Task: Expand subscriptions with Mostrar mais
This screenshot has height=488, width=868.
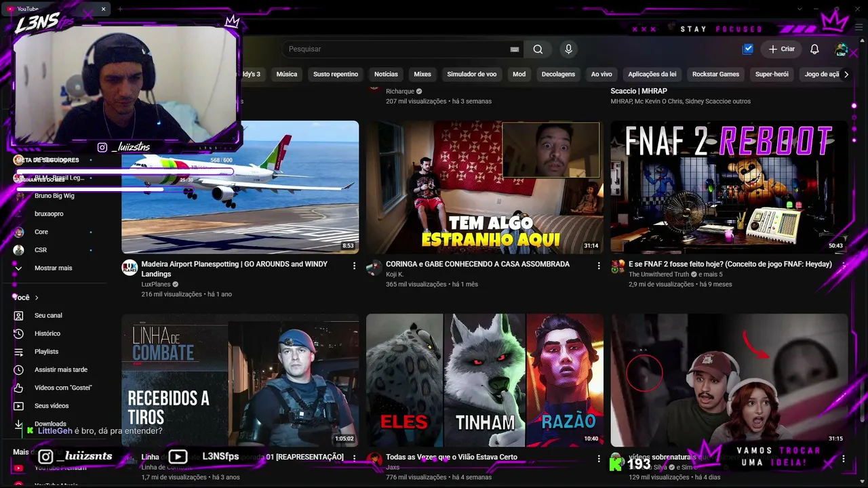Action: (x=54, y=268)
